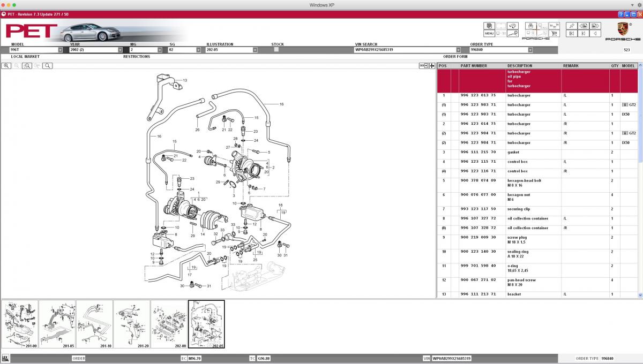This screenshot has height=364, width=643.
Task: Jump to first record double-bar arrow icon
Action: (x=571, y=33)
